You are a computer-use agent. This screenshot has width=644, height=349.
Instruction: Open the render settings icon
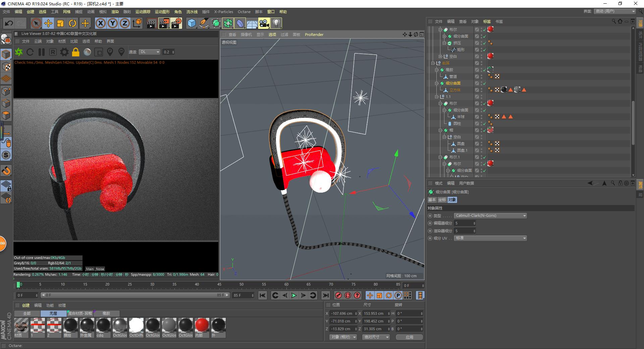pos(176,23)
